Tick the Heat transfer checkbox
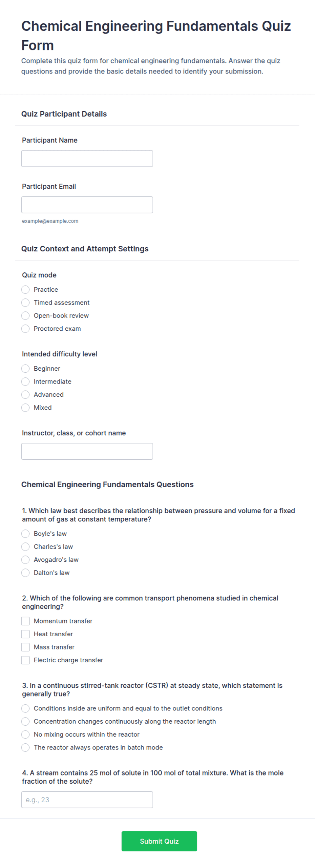This screenshot has height=868, width=315. coord(25,634)
